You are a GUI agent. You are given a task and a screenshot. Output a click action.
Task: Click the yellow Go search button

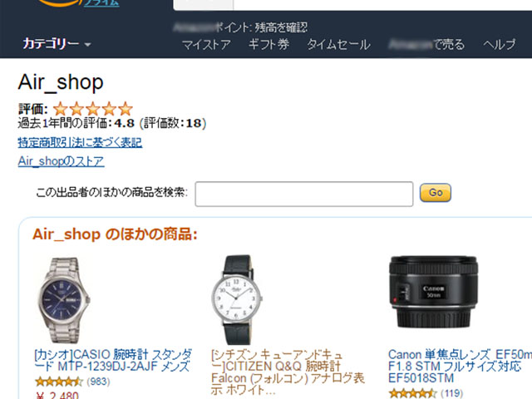click(x=436, y=193)
